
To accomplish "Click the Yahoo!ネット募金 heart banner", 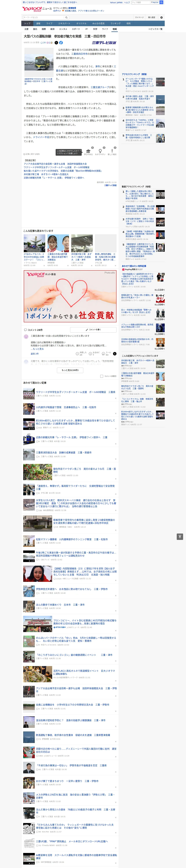I will (x=70, y=296).
